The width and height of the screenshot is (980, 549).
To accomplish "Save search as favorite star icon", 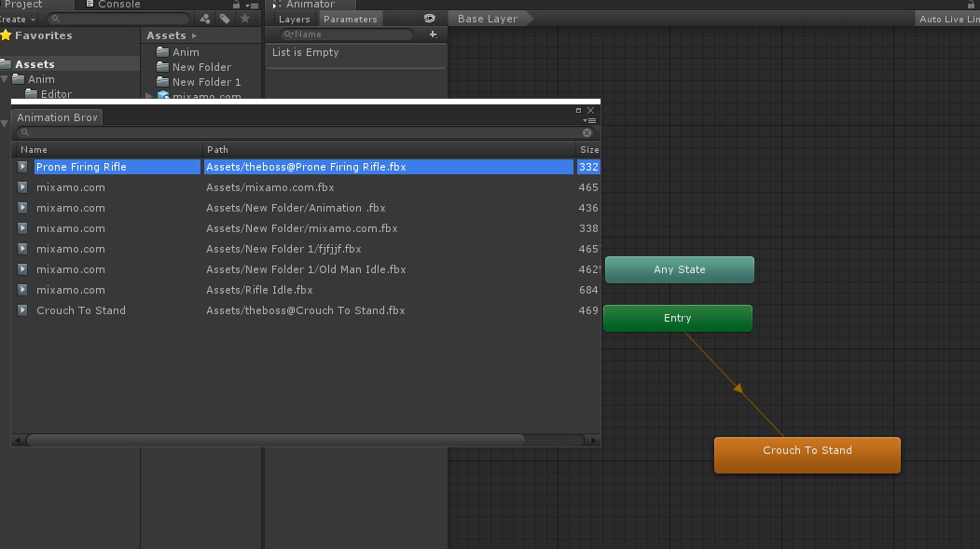I will click(x=245, y=19).
